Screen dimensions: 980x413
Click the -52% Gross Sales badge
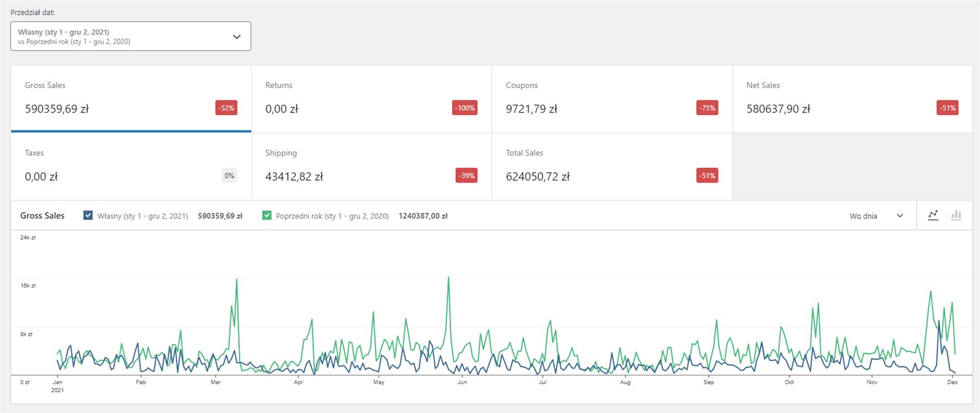pyautogui.click(x=226, y=108)
